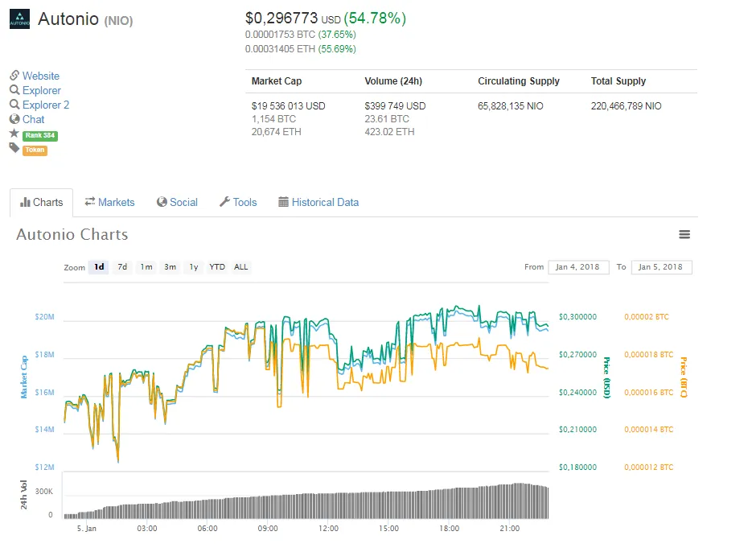Click the exchange arrows icon beside Markets

90,202
